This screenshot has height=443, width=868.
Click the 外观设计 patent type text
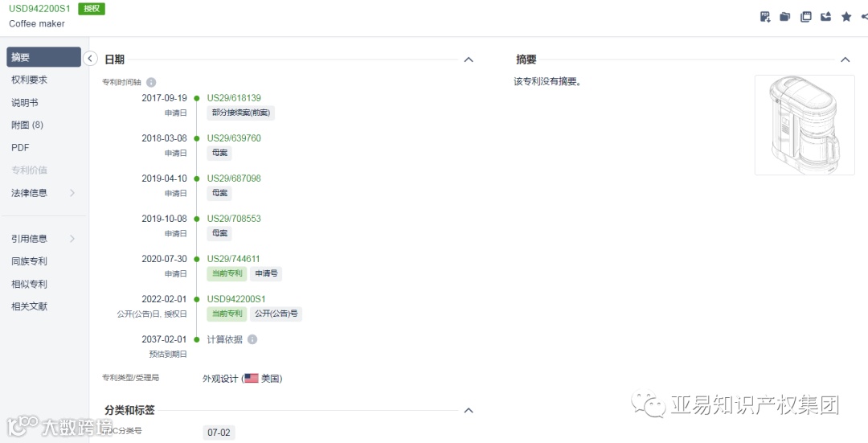[219, 379]
